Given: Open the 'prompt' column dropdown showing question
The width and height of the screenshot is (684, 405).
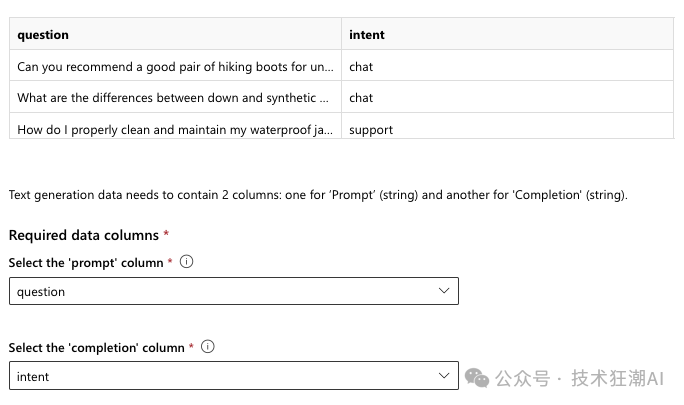Looking at the screenshot, I should [234, 291].
